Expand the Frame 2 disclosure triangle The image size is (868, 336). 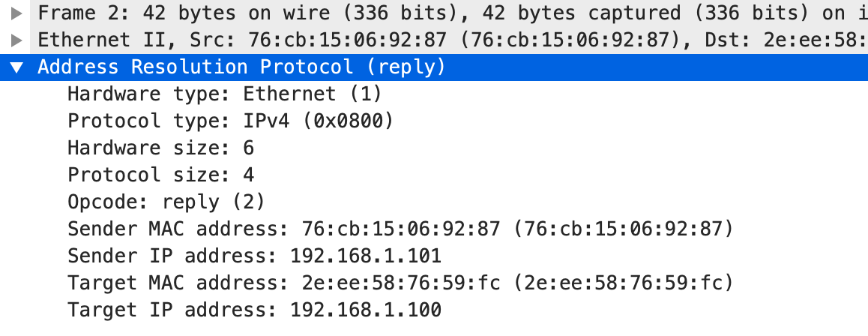16,13
